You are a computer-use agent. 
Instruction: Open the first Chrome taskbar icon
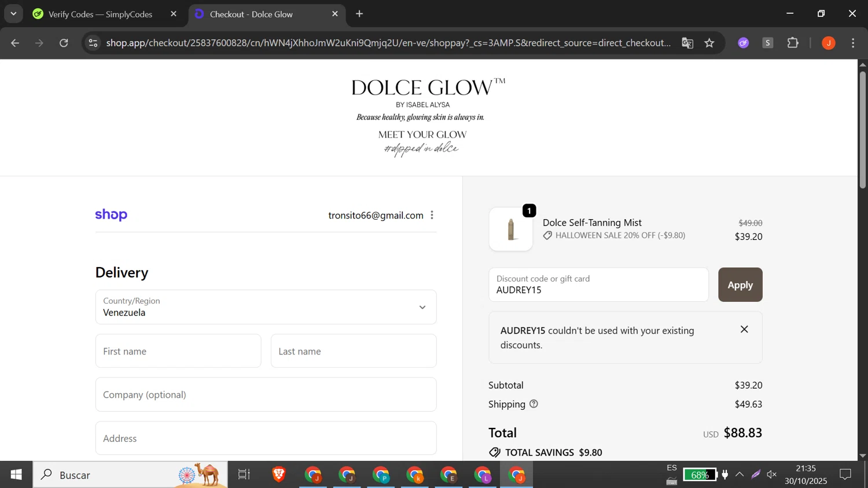pyautogui.click(x=313, y=475)
